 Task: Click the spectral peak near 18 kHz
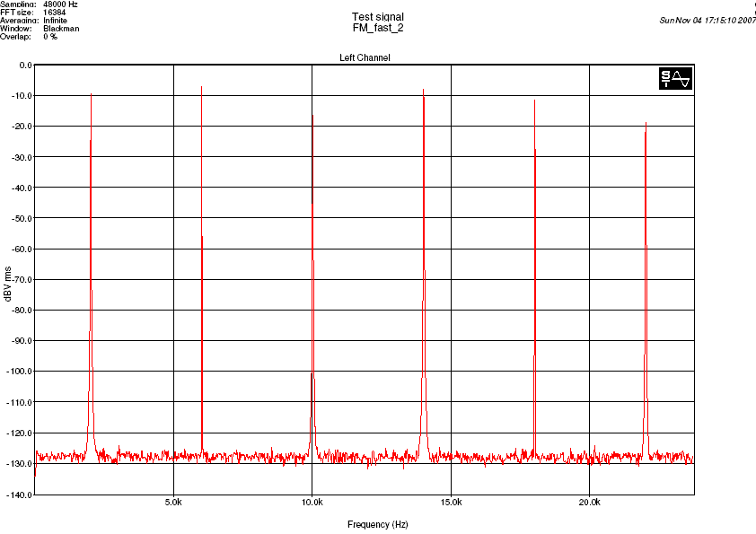[534, 277]
